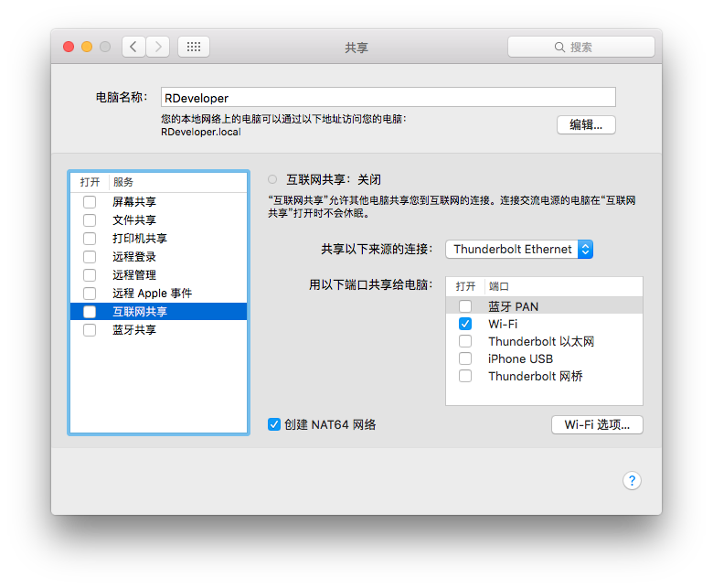Click into the 搜索 field
The height and width of the screenshot is (588, 713).
click(x=581, y=47)
